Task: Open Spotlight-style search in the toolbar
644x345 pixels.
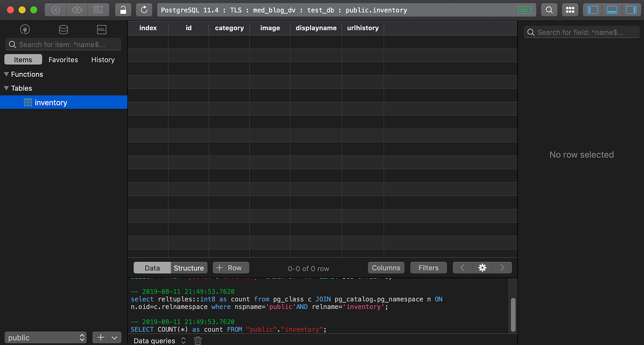Action: pos(549,10)
